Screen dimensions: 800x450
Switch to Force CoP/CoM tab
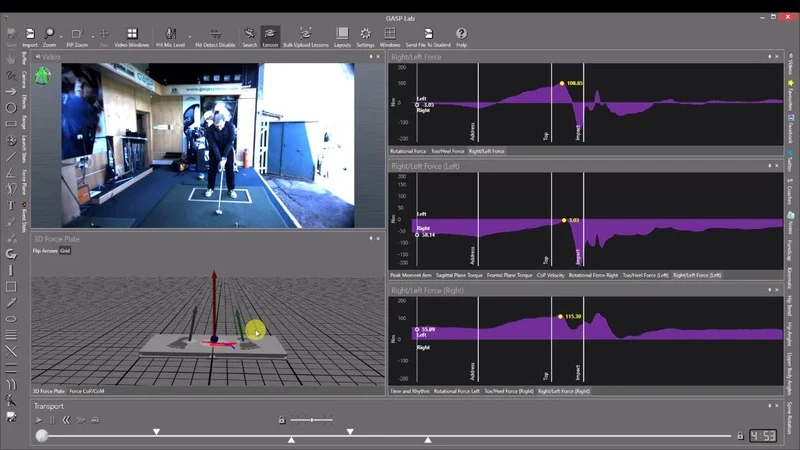point(89,391)
